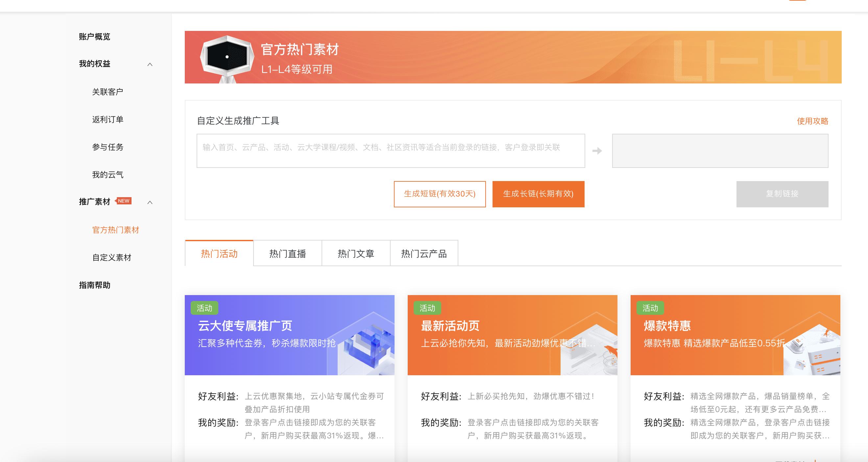Collapse the 我的权益 section
This screenshot has height=462, width=868.
151,64
